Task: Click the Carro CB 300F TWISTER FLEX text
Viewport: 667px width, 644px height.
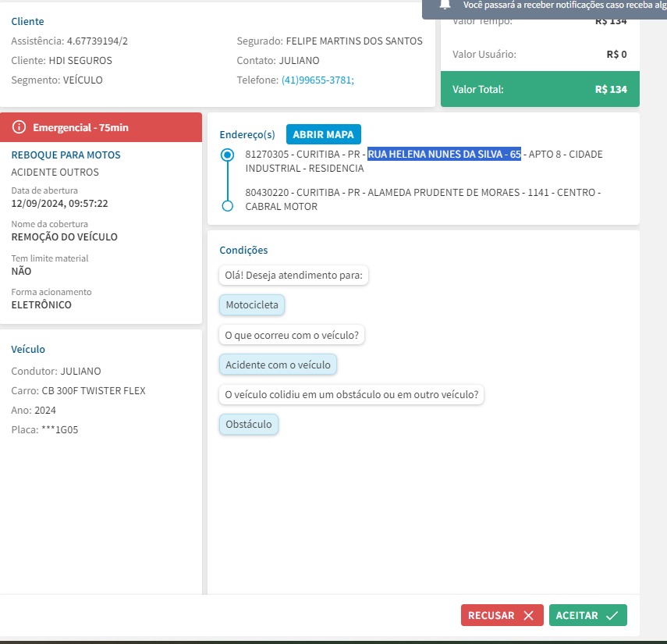Action: pos(78,391)
